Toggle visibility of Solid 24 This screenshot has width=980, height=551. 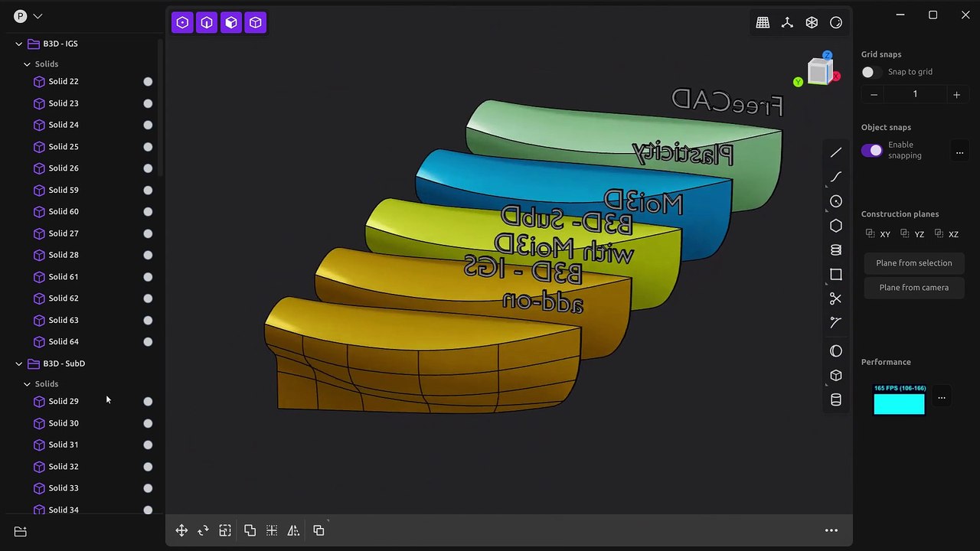pyautogui.click(x=148, y=125)
